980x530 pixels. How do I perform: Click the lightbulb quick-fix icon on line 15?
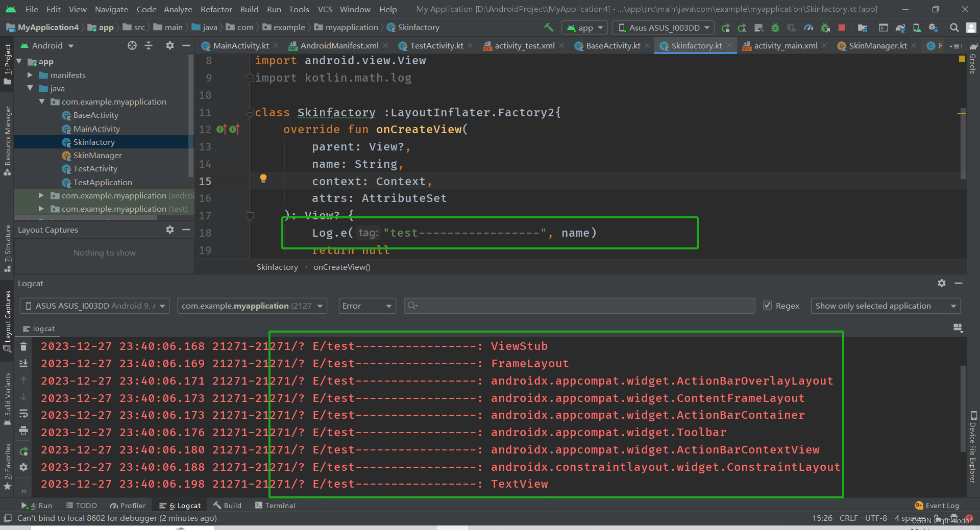click(x=263, y=179)
